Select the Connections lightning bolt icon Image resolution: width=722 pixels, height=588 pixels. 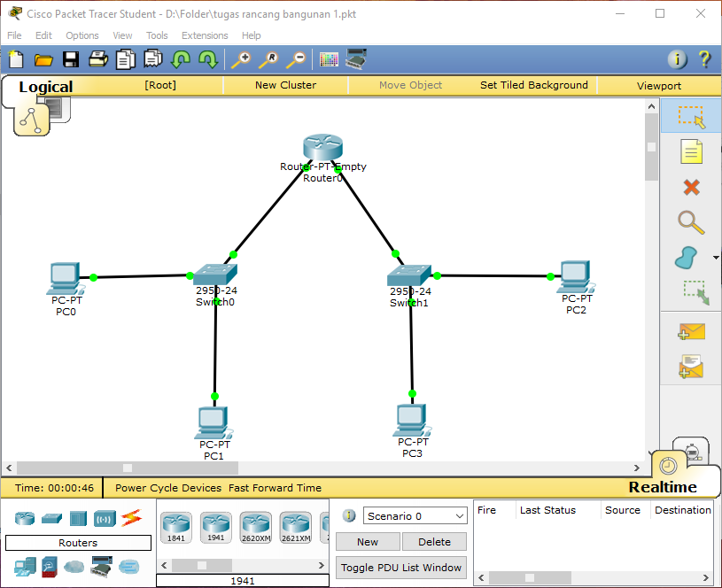131,518
